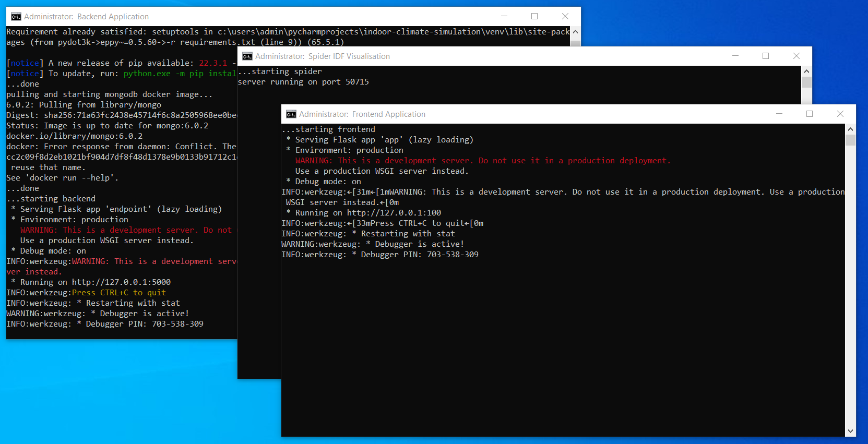Close the Backend Application console
The height and width of the screenshot is (444, 868).
pos(565,17)
